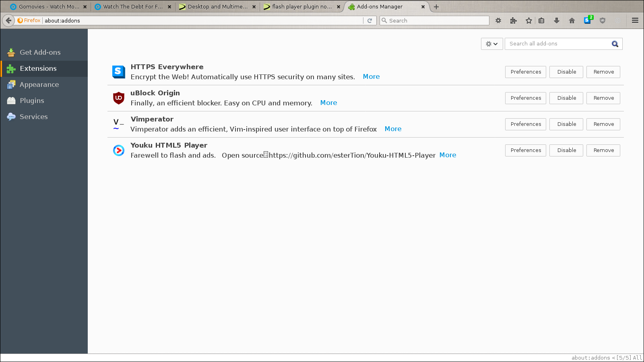Screen dimensions: 644x362
Task: Click More link for Youku HTML5 Player
Action: point(448,155)
